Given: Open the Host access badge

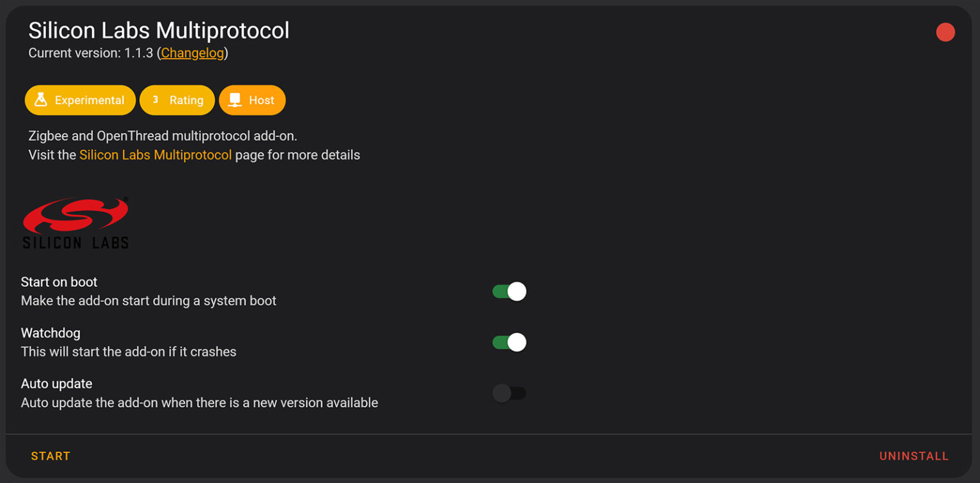Looking at the screenshot, I should click(252, 100).
